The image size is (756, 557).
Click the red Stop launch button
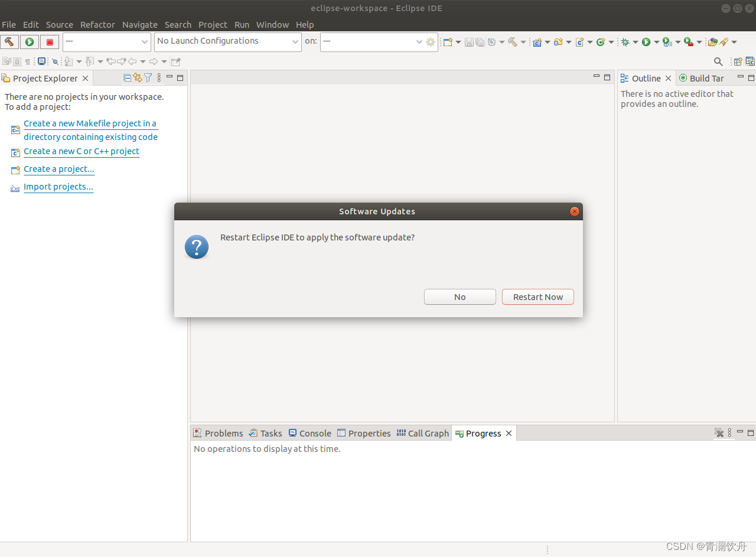50,42
